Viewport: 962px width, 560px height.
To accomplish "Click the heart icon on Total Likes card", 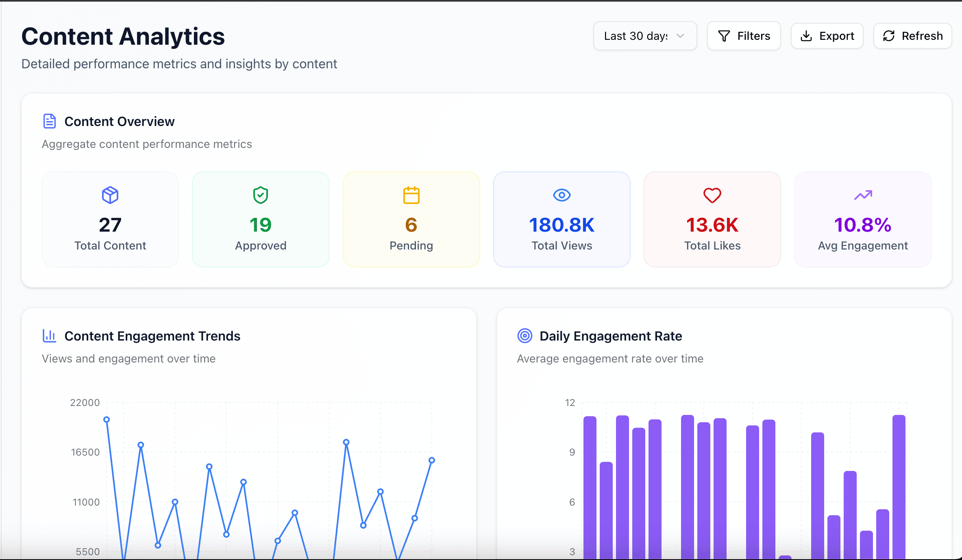I will [x=712, y=195].
